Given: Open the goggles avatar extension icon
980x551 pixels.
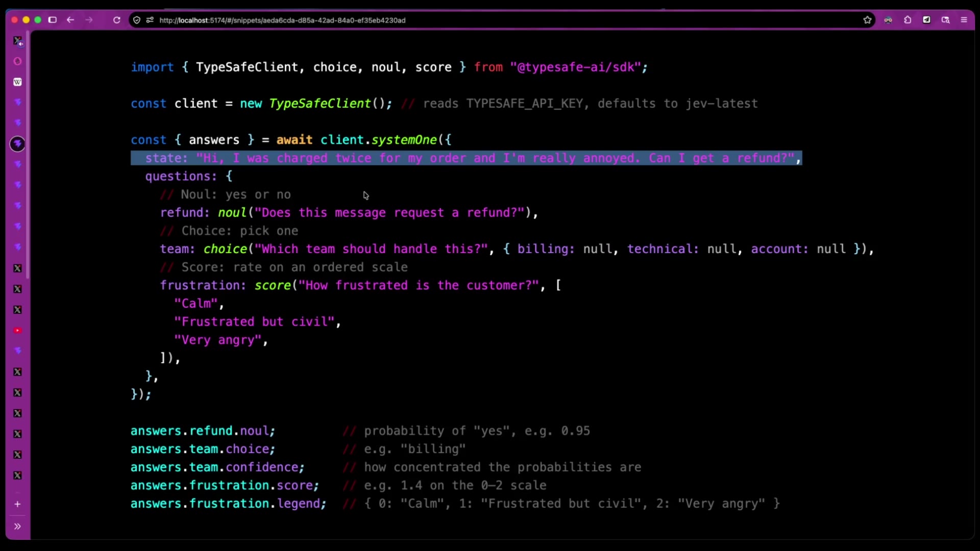Looking at the screenshot, I should [x=889, y=20].
